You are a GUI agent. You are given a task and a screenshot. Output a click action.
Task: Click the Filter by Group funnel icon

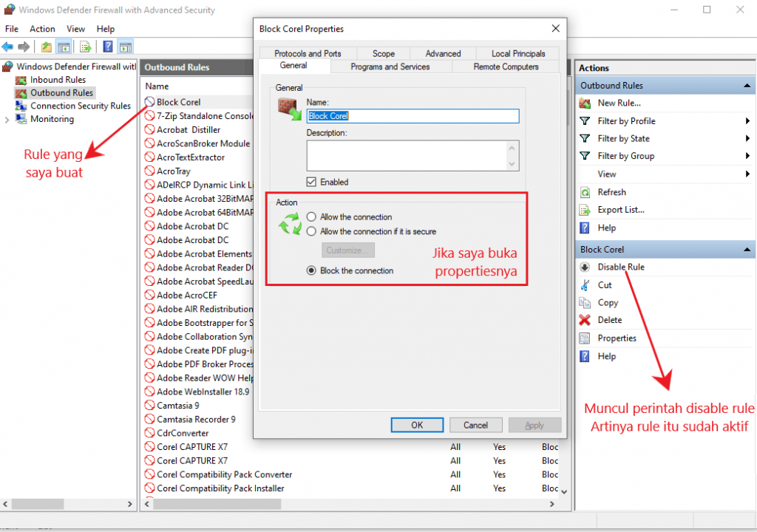[x=585, y=156]
